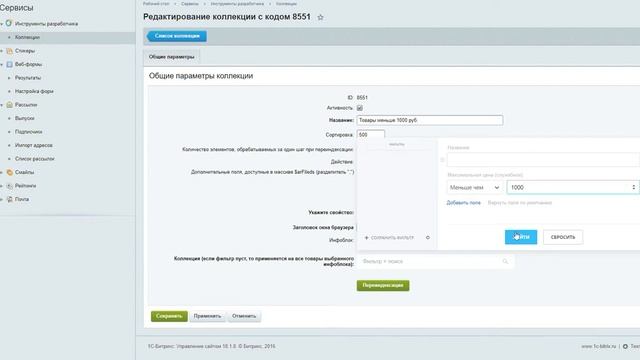This screenshot has width=640, height=360.
Task: Click the Инструменты разработчика section icon
Action: (9, 23)
